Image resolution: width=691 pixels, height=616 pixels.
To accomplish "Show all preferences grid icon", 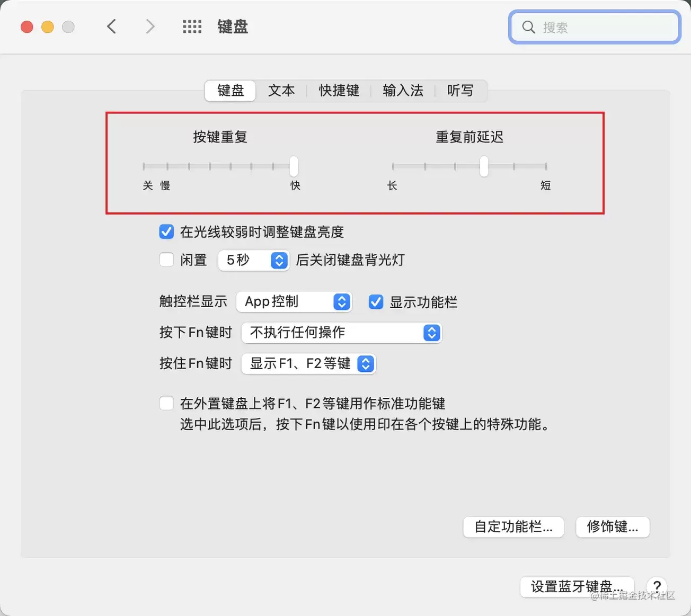I will click(192, 26).
